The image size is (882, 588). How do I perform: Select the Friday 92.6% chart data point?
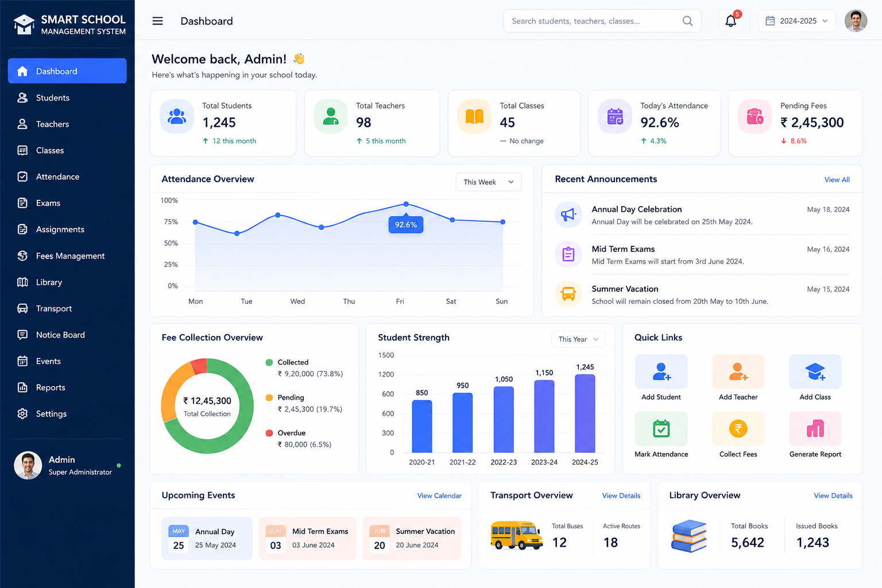(x=406, y=204)
